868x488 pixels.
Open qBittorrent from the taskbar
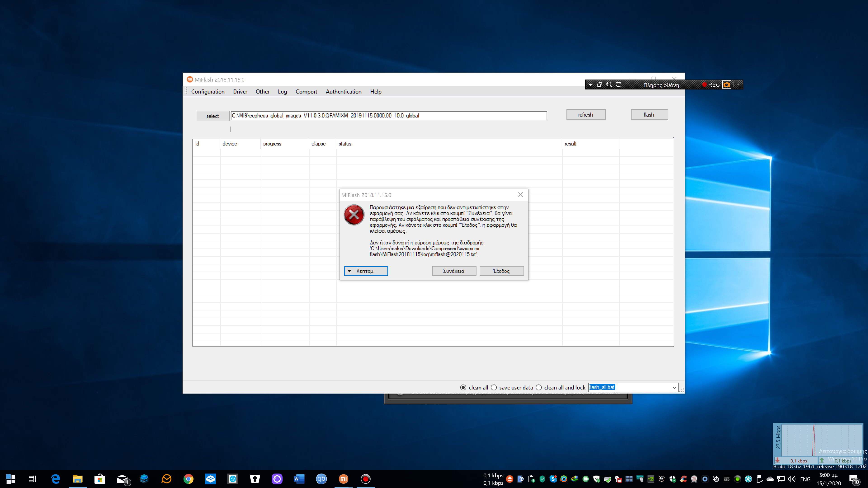pos(321,479)
